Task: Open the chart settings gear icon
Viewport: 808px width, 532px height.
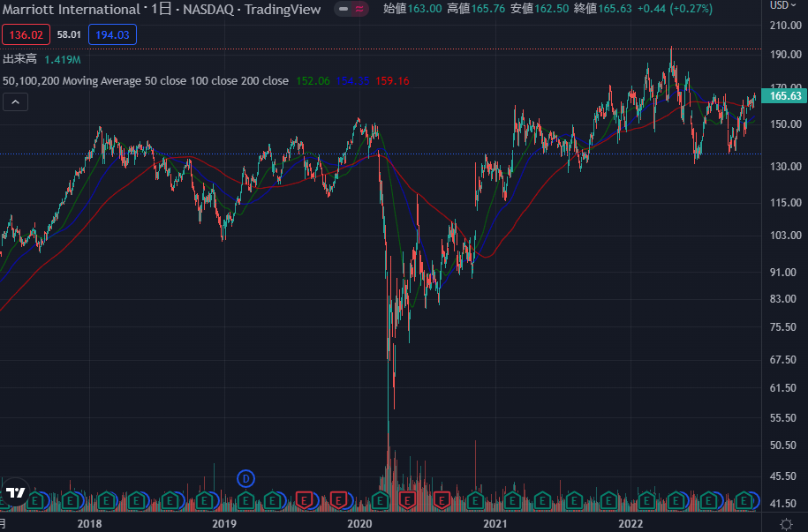Action: click(786, 524)
